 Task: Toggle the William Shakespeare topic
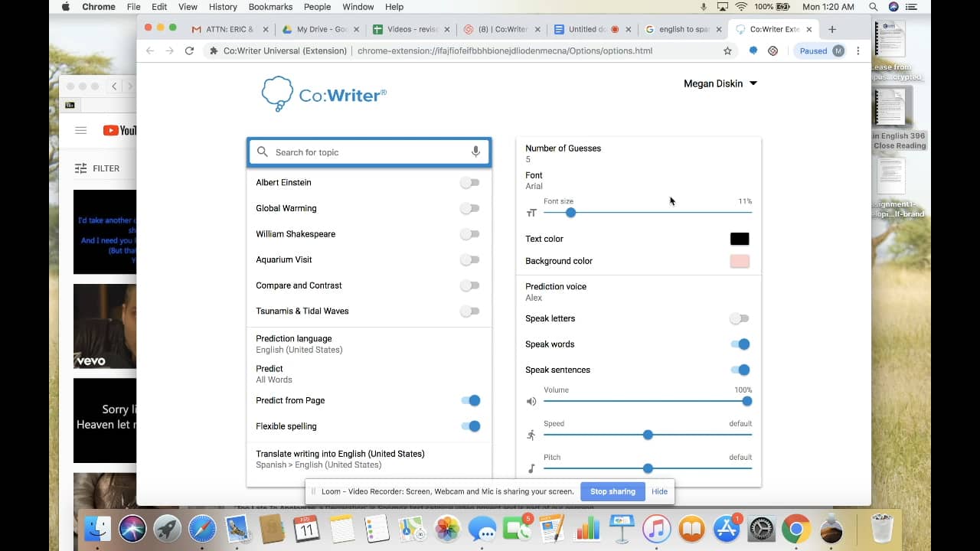point(470,234)
